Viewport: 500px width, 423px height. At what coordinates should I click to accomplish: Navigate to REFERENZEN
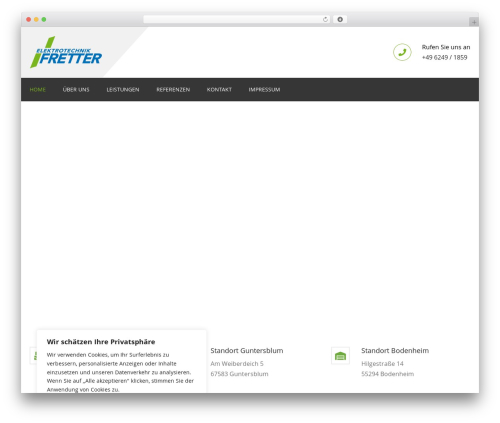pos(173,90)
